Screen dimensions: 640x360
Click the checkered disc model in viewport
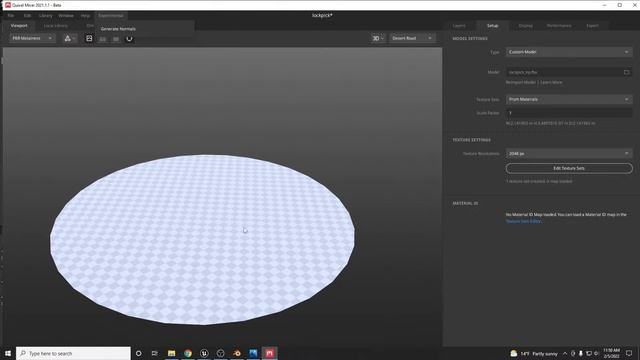(x=202, y=240)
